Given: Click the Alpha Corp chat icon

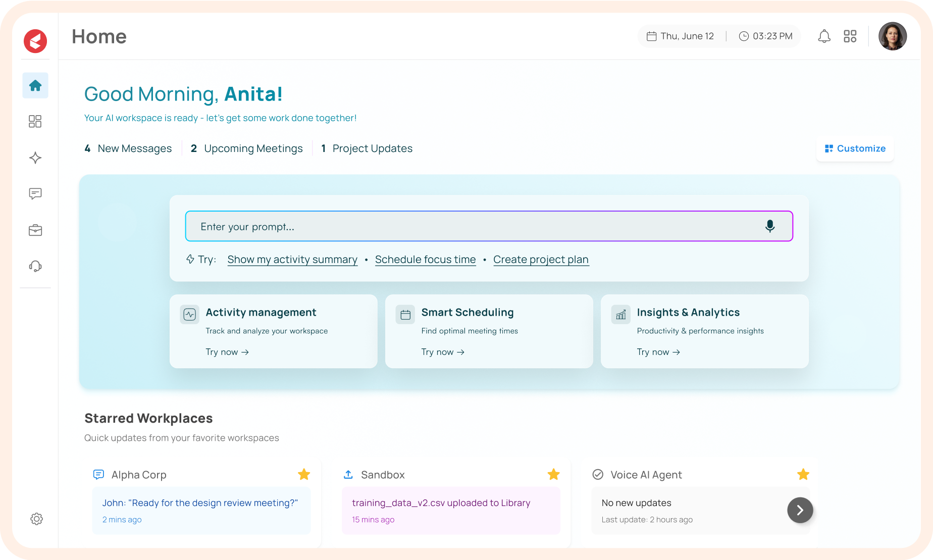Looking at the screenshot, I should tap(98, 475).
